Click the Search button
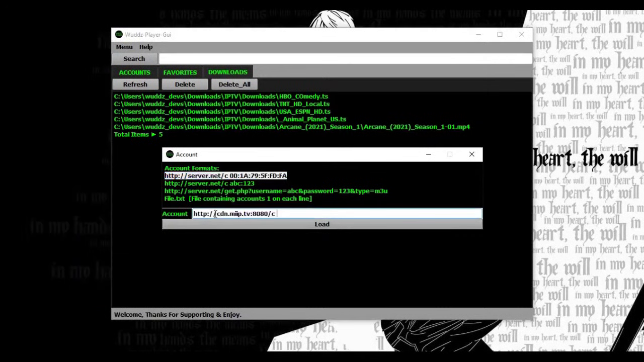 [134, 59]
